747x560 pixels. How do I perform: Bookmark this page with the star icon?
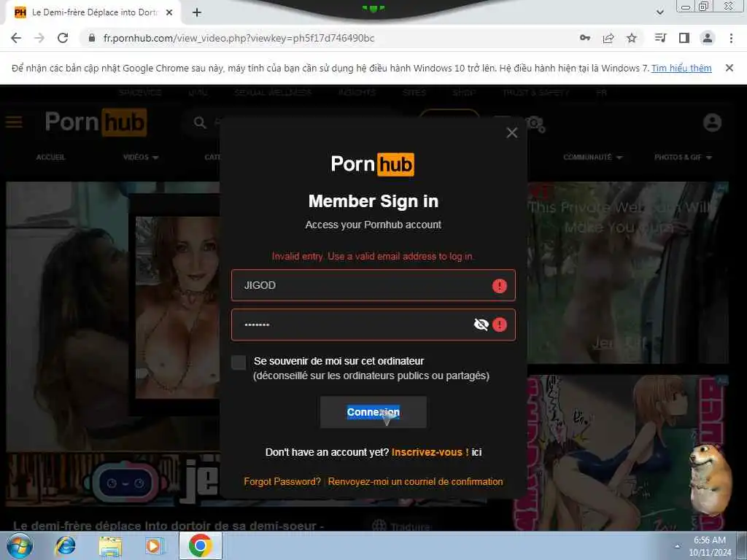click(x=632, y=38)
